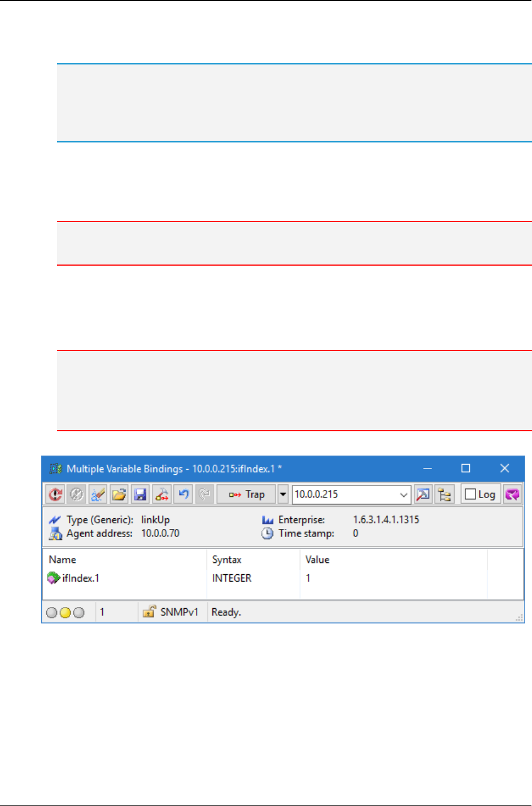Click the Ready. status message
532x806 pixels.
click(x=226, y=612)
